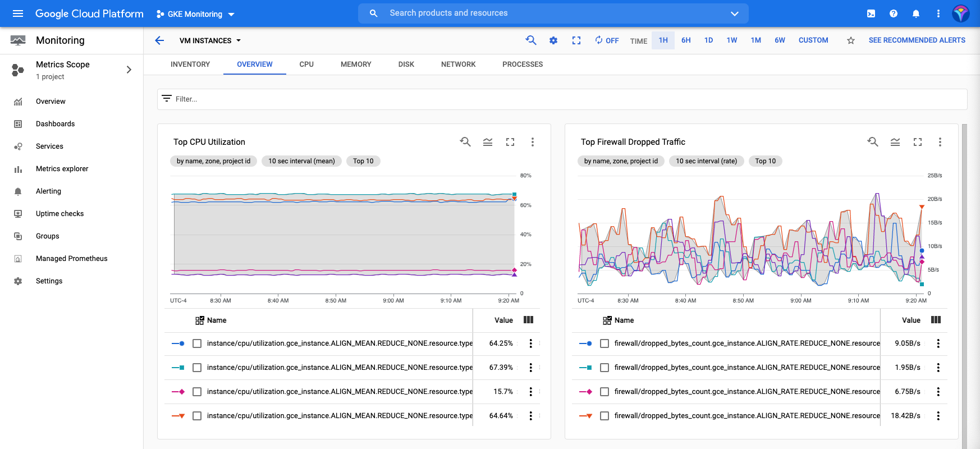Screen dimensions: 980x449
Task: Click SEE RECOMMENDED ALERTS link
Action: (917, 40)
